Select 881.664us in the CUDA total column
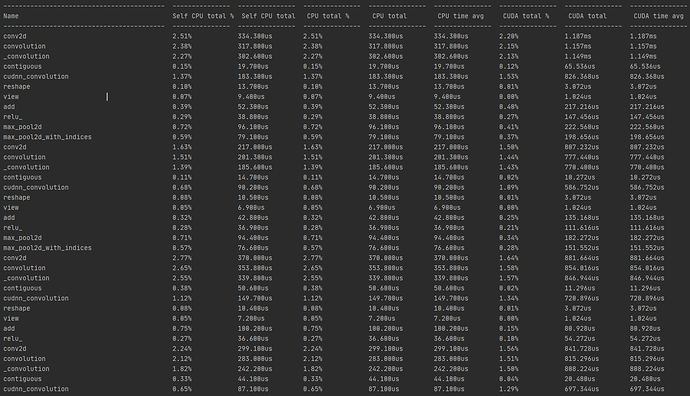690x396 pixels. tap(582, 258)
